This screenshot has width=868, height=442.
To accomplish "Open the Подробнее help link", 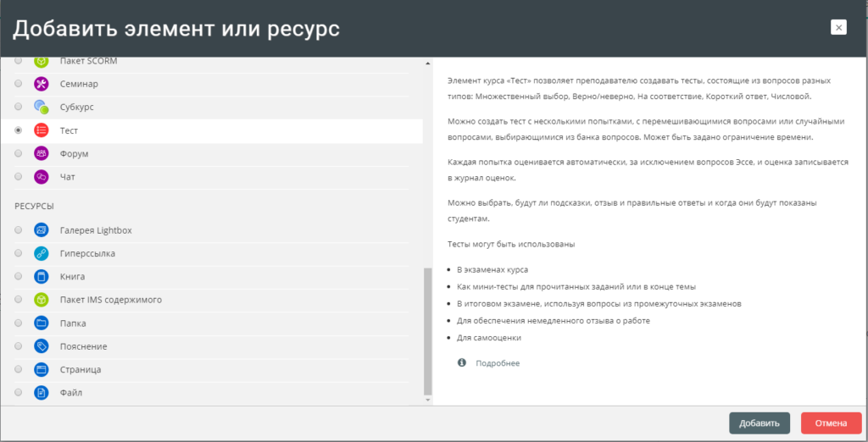I will [x=498, y=363].
